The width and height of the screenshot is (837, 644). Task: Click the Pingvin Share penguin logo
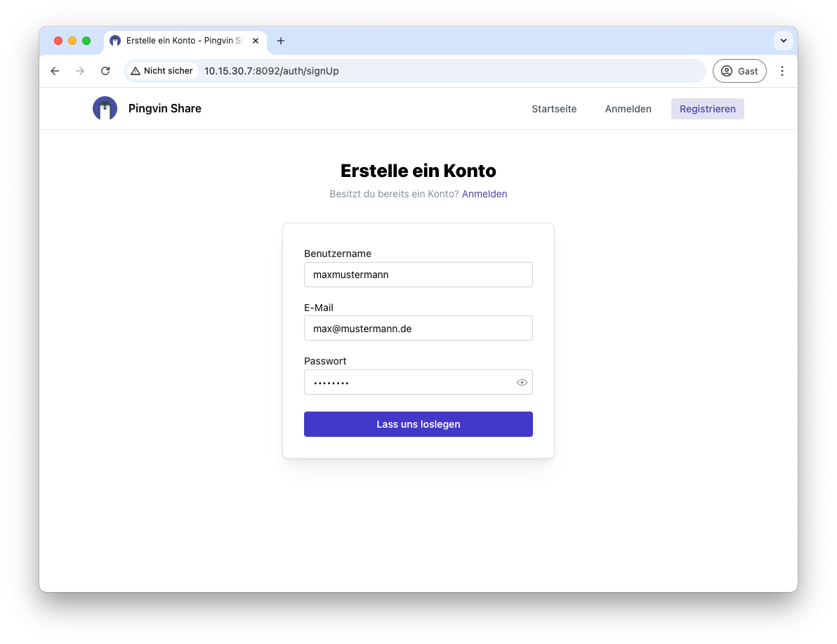point(105,109)
